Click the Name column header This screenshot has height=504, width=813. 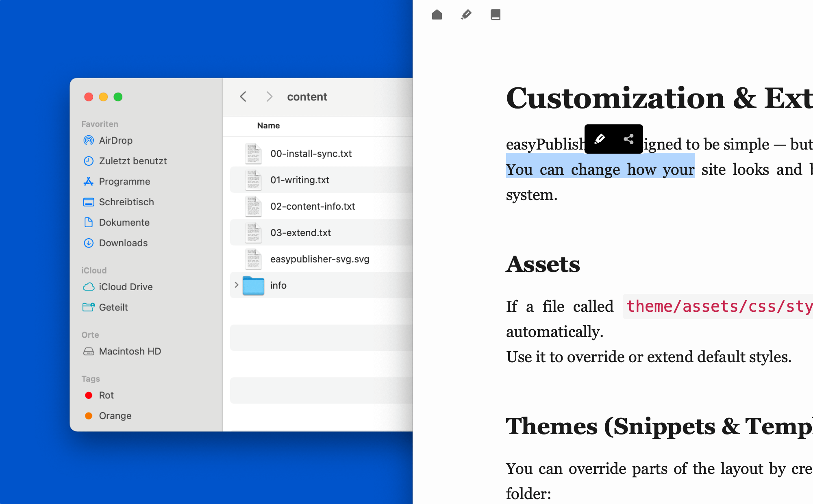tap(268, 126)
